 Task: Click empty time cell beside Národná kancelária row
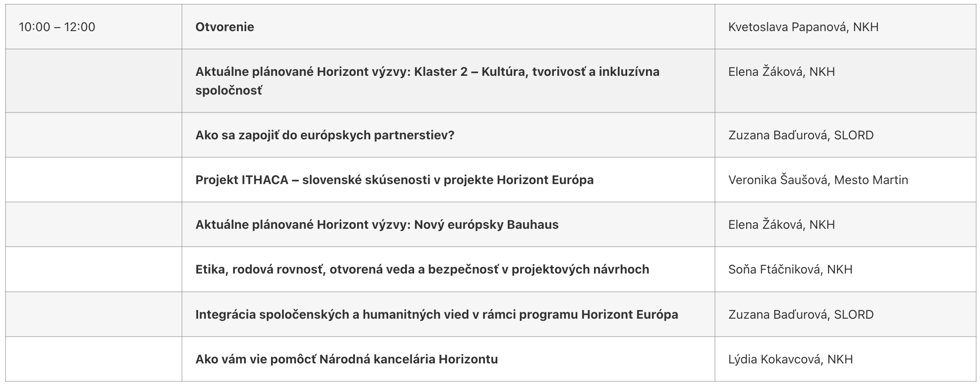click(94, 359)
